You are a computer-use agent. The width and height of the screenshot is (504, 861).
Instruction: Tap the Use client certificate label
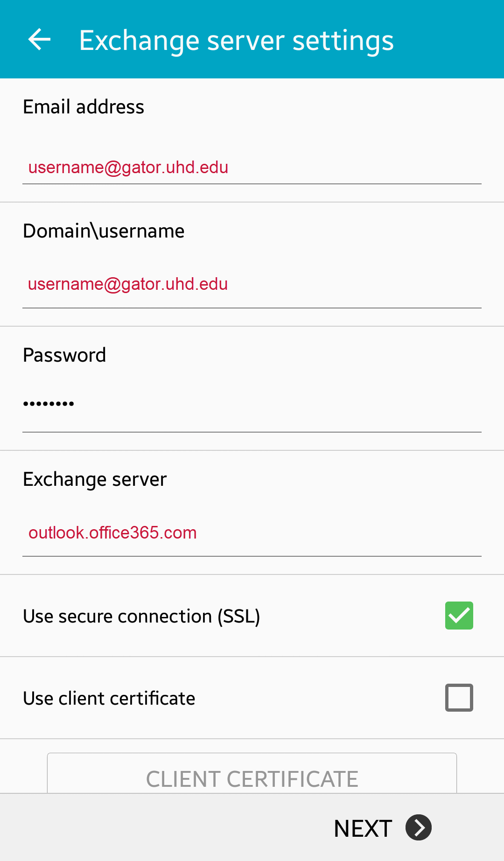point(109,699)
